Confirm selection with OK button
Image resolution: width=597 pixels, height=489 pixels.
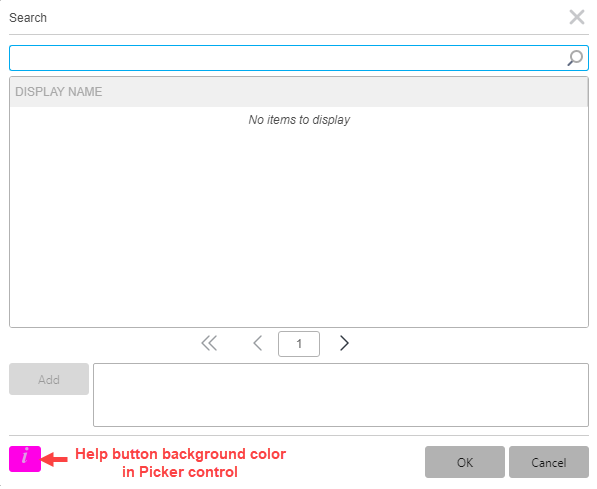point(465,462)
